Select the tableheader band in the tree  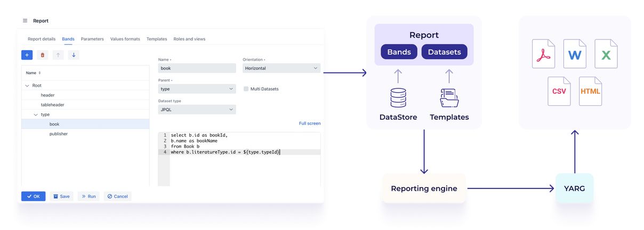click(85, 105)
